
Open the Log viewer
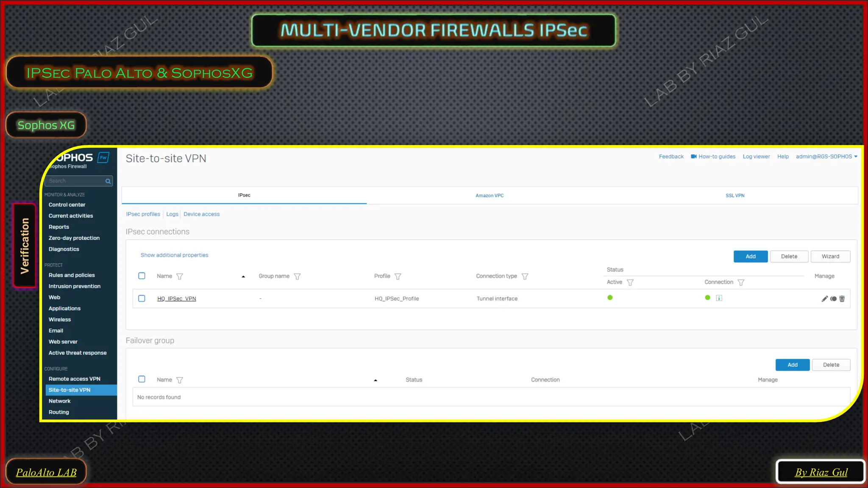click(756, 156)
